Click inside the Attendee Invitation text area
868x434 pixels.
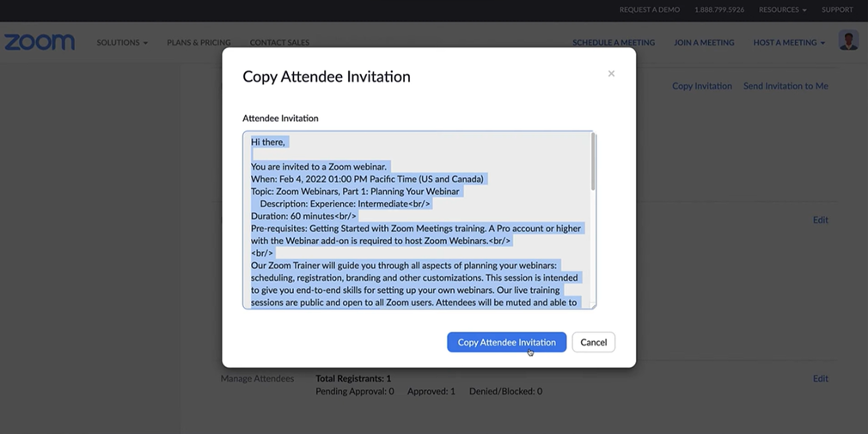(419, 220)
